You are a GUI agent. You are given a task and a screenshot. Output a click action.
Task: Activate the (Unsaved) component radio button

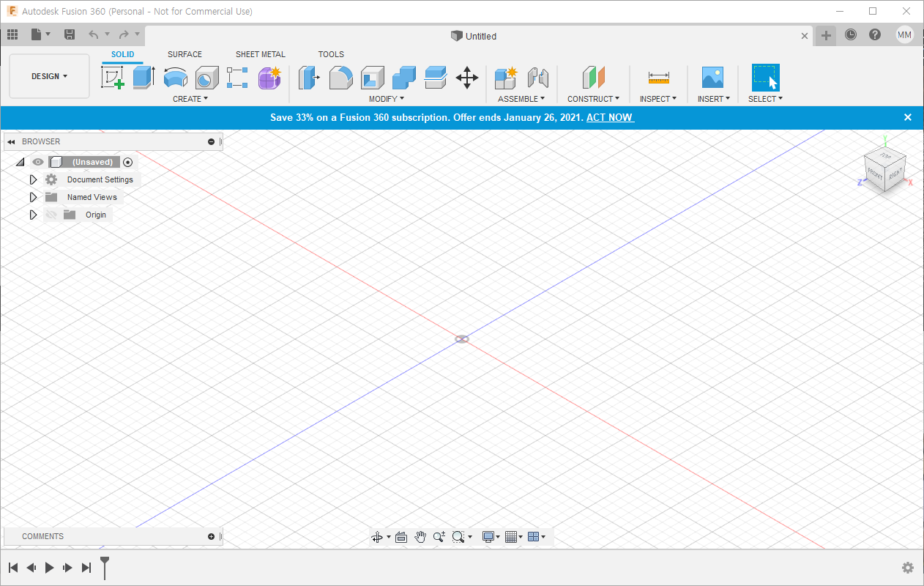[x=128, y=162]
